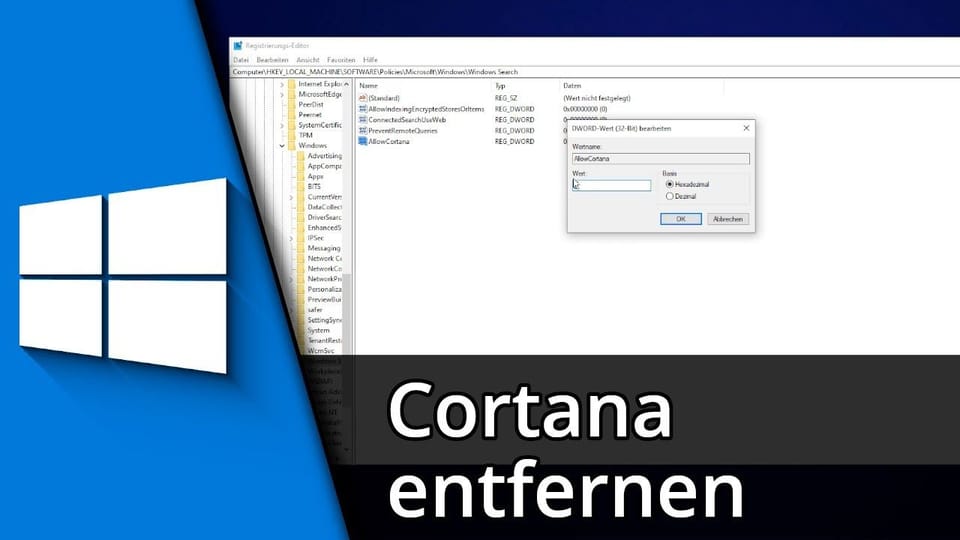
Task: Click the PreventRemoteQueries value name
Action: click(x=403, y=130)
